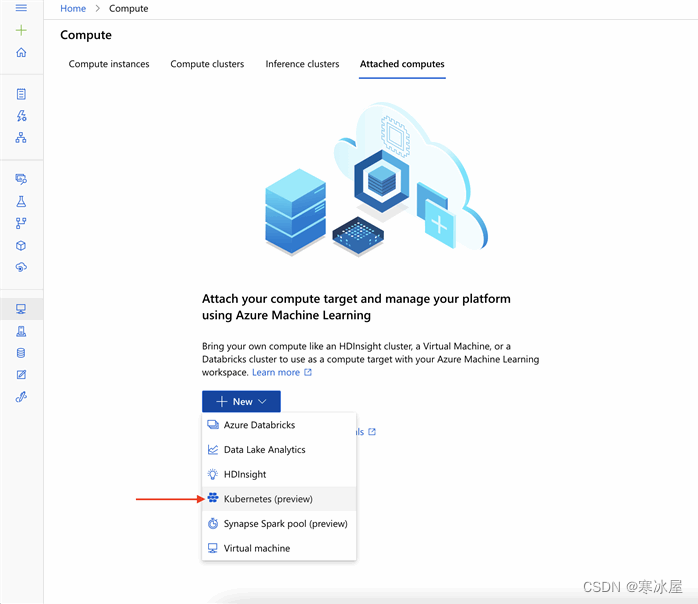Select the Attached computes tab

coord(402,64)
